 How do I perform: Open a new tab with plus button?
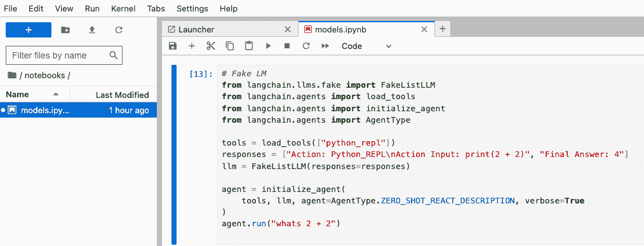(442, 29)
